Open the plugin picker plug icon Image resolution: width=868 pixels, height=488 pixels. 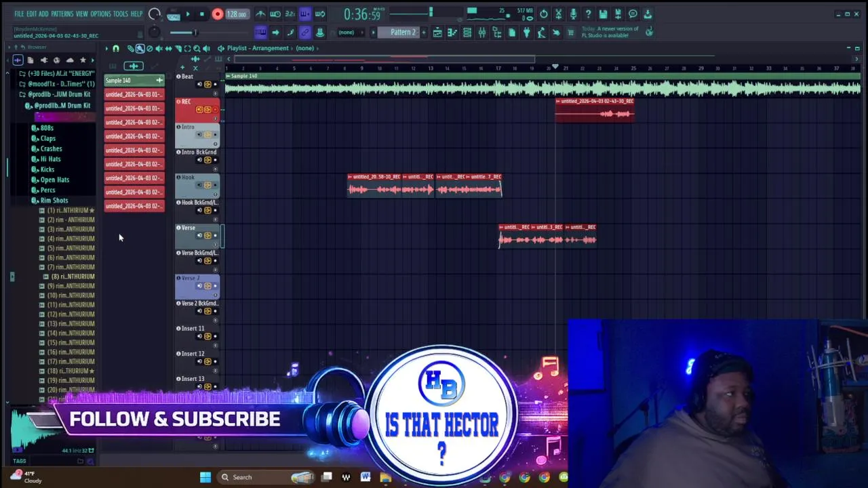pyautogui.click(x=526, y=33)
